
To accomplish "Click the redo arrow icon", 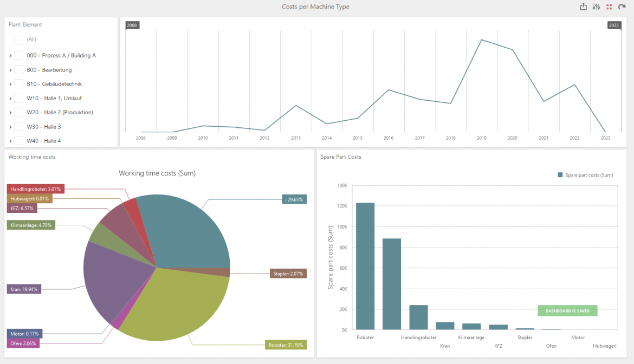I will pos(622,6).
